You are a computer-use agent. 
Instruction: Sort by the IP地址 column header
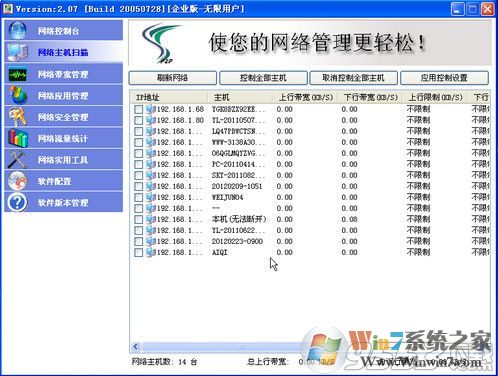point(169,97)
